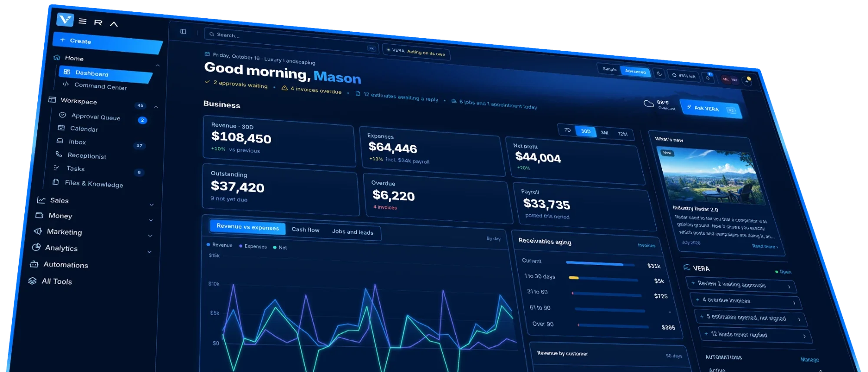The width and height of the screenshot is (868, 372).
Task: Select the 30D time range
Action: (585, 131)
